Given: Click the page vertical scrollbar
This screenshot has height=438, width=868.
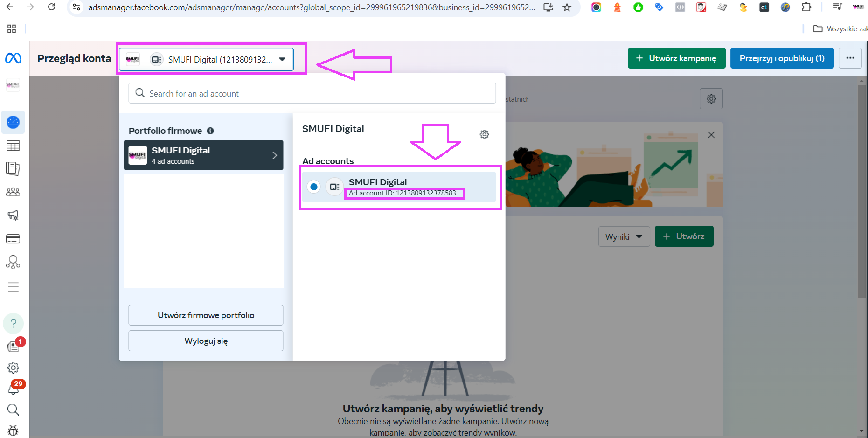Looking at the screenshot, I should [x=862, y=191].
